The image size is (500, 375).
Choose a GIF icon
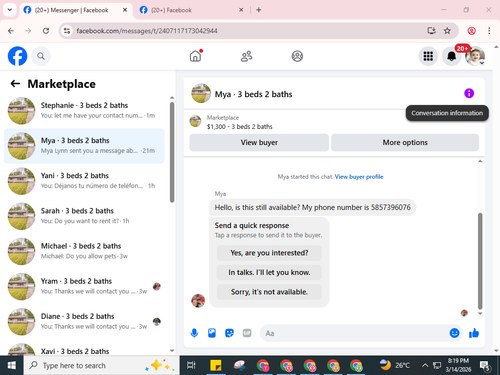pos(247,333)
